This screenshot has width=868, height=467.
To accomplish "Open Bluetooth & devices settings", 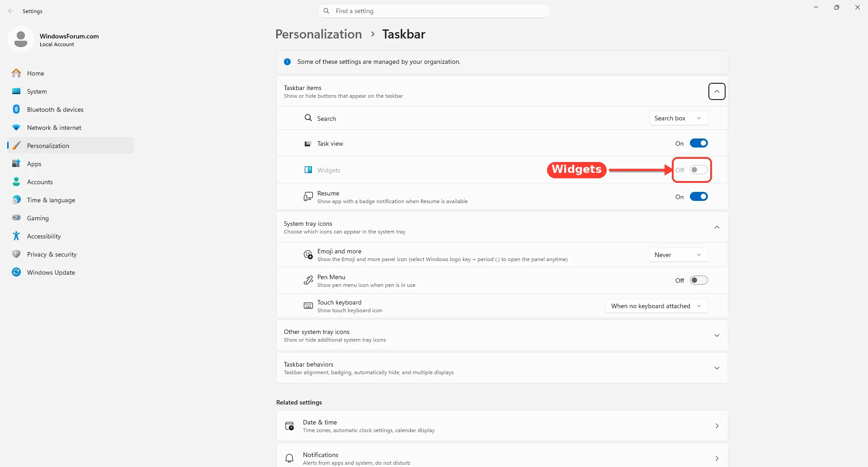I will pos(71,109).
